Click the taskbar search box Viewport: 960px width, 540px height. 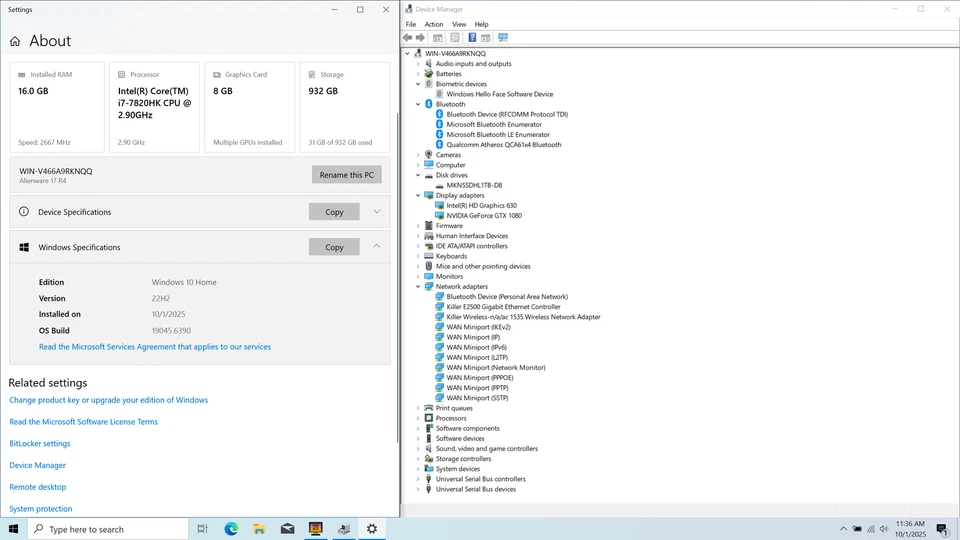[108, 529]
